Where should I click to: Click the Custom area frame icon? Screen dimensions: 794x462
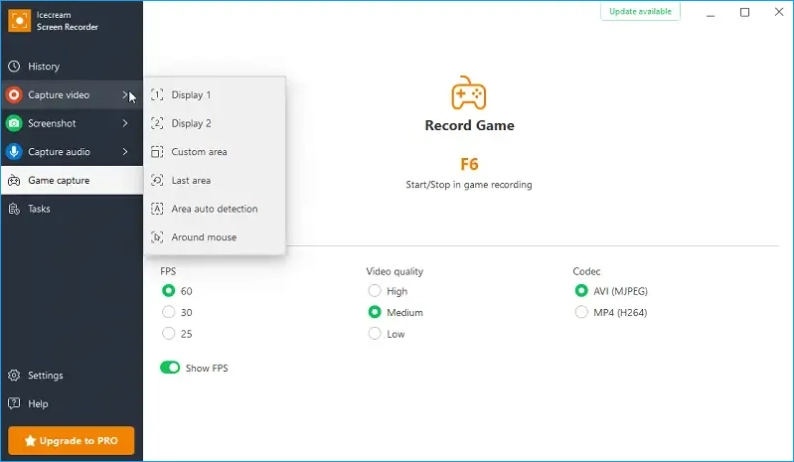coord(157,152)
